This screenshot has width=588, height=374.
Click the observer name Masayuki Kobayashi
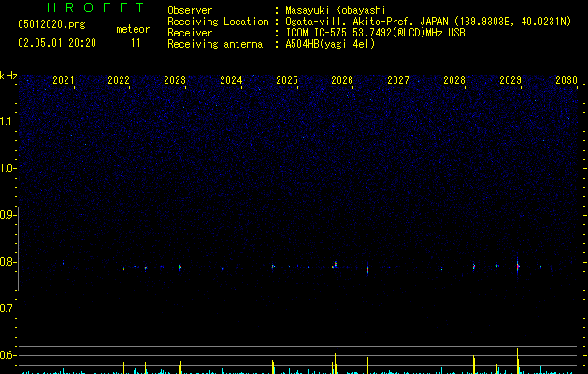[336, 10]
